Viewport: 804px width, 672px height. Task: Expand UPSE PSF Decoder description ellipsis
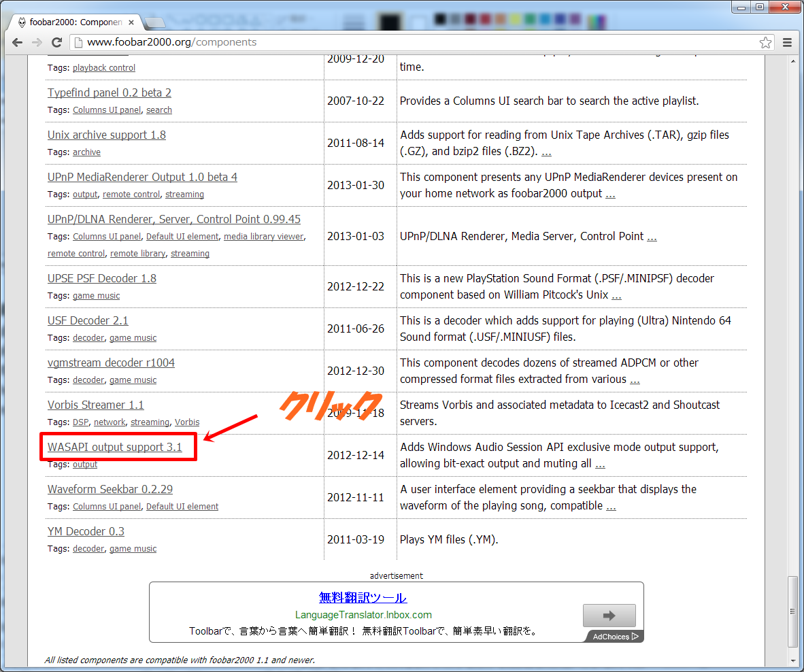tap(616, 296)
